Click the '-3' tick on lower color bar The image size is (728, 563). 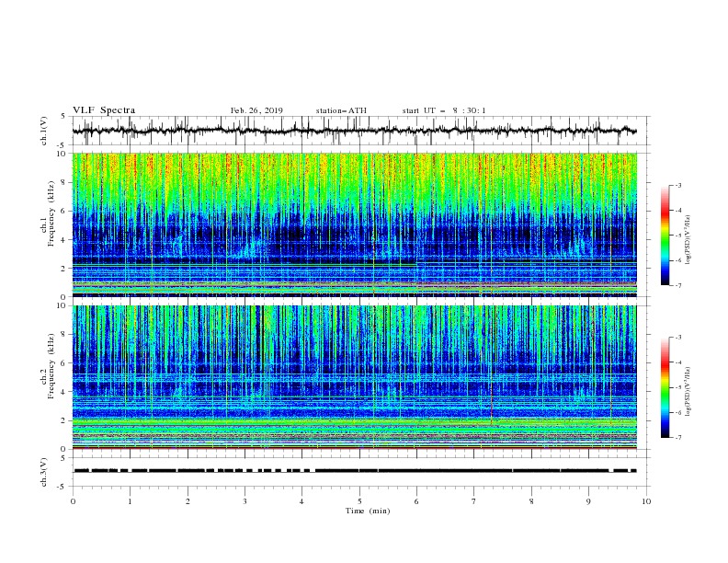coord(678,338)
